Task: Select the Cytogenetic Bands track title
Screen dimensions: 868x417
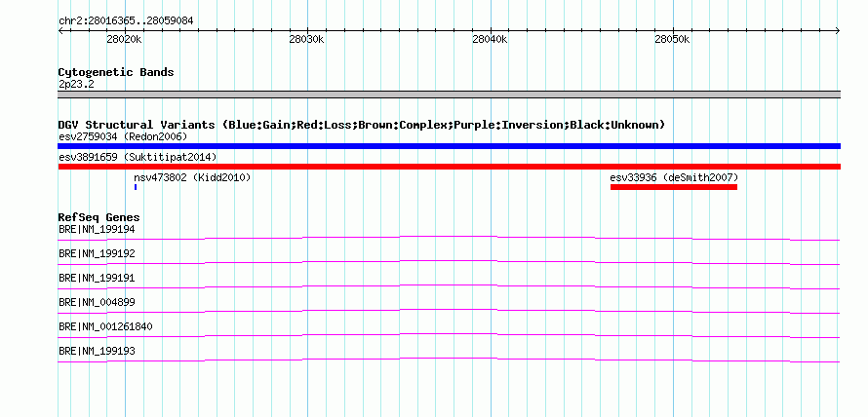Action: [x=116, y=72]
